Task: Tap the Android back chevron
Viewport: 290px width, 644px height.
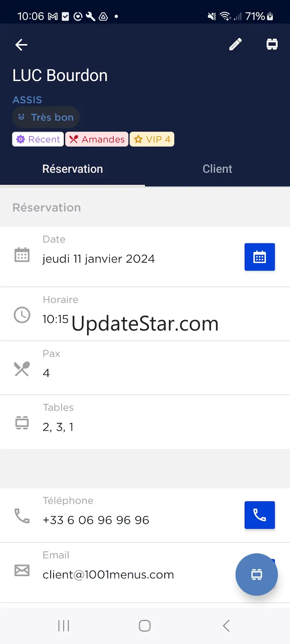Action: pos(226,626)
